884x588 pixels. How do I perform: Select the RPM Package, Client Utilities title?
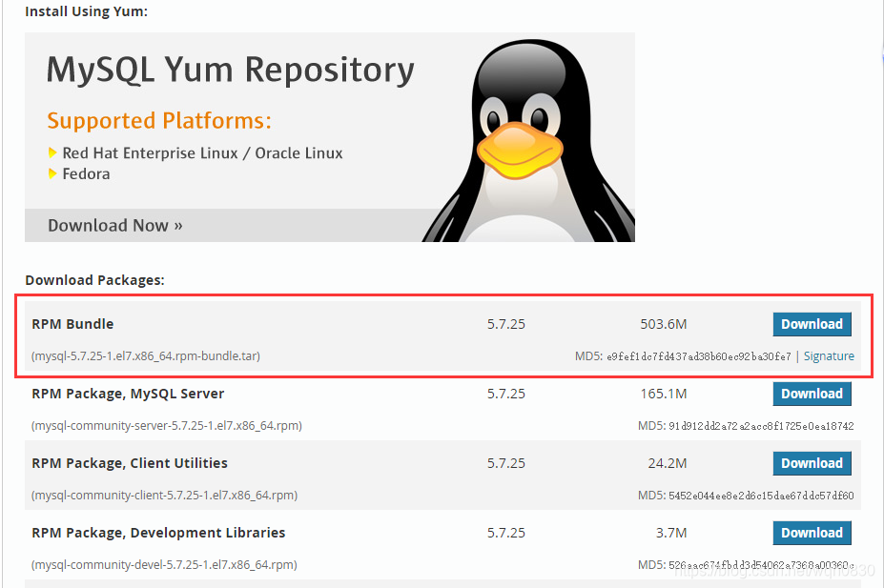(x=130, y=463)
